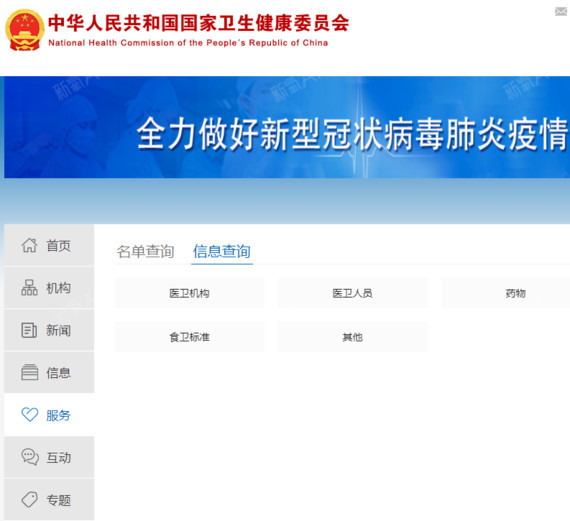Open the 医卫人员 query
This screenshot has height=521, width=570.
[353, 293]
